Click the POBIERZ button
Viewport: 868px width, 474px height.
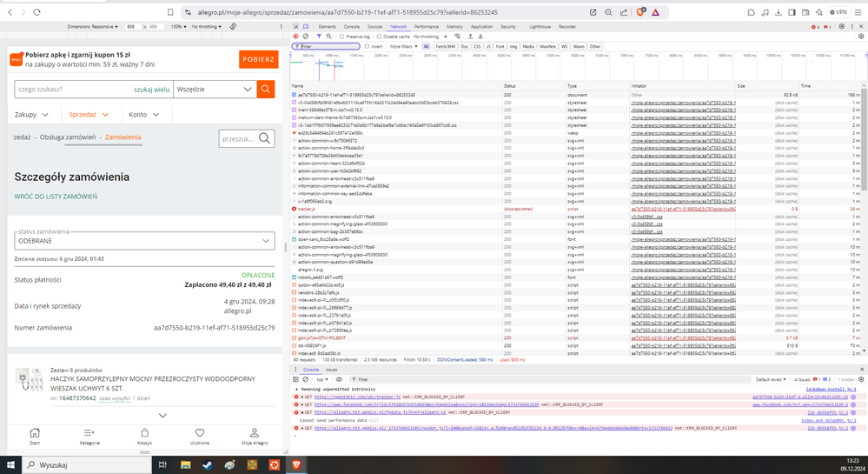[x=259, y=59]
